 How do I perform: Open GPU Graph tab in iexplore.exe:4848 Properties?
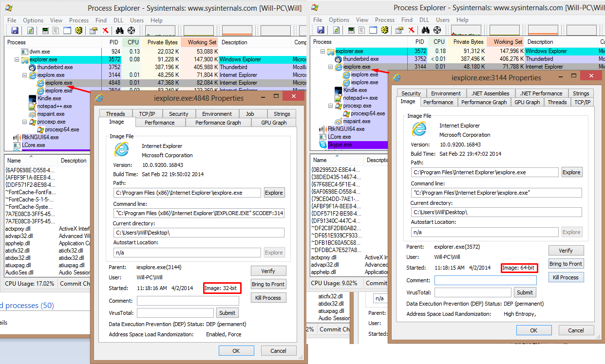point(274,123)
